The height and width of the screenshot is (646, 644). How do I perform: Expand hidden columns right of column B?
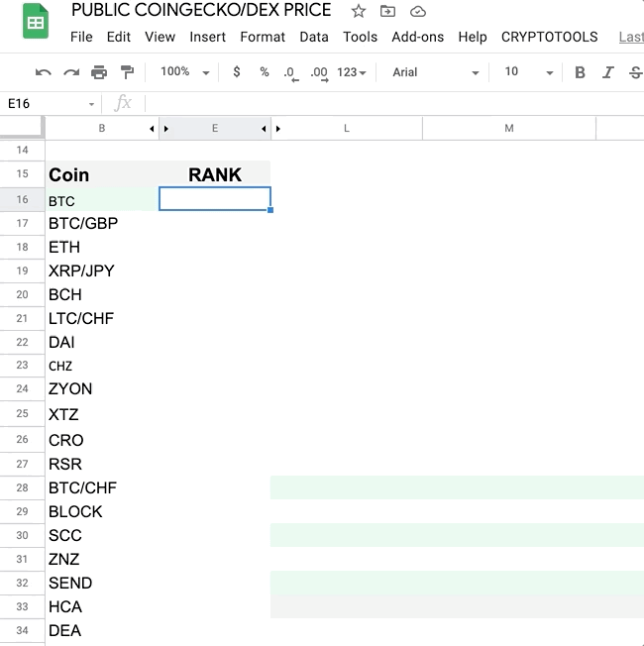pos(152,129)
